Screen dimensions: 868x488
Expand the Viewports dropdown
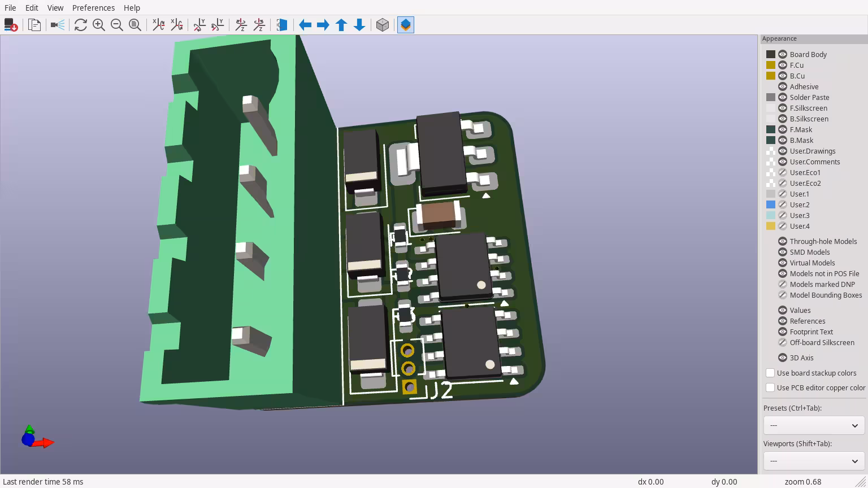(x=813, y=461)
